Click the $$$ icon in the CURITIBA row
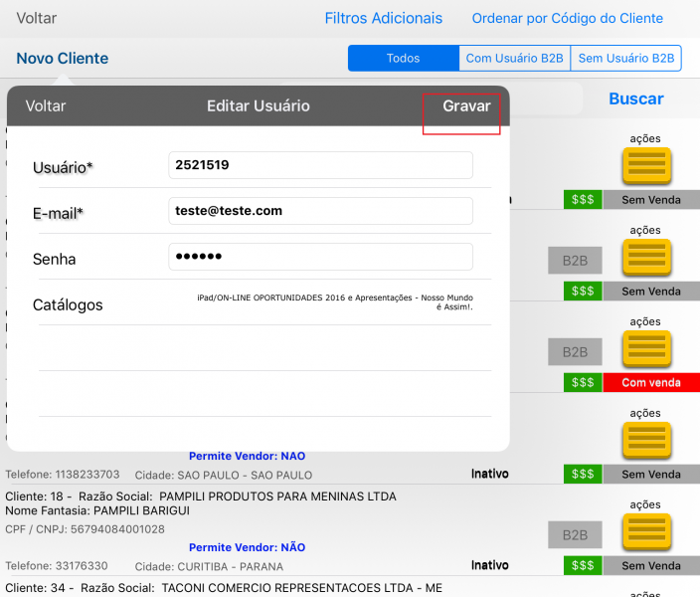 click(583, 566)
